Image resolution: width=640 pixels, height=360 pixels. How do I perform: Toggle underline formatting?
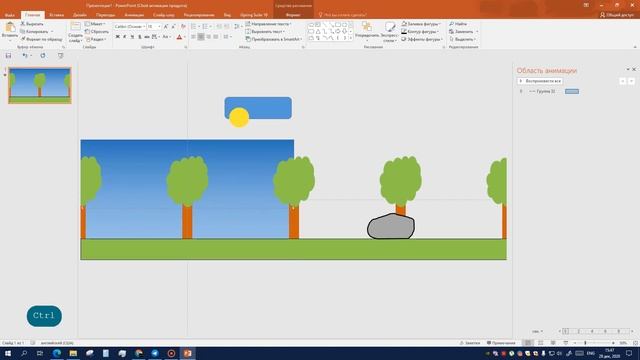pos(132,37)
